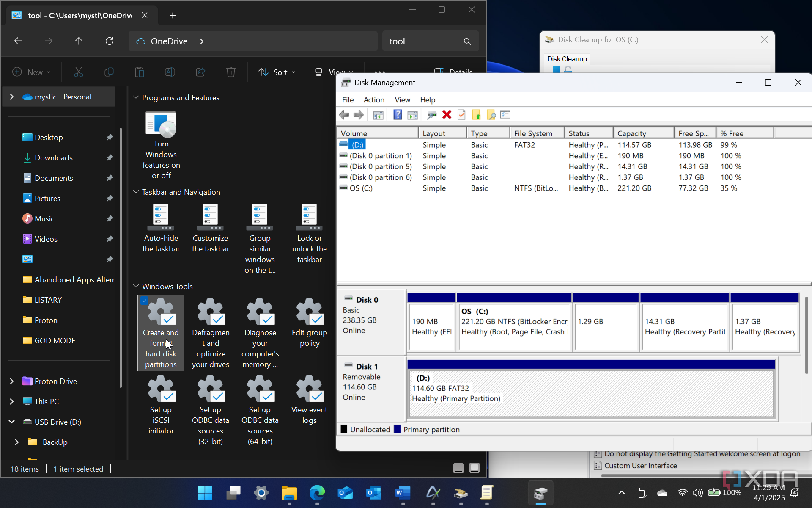Uncheck the Create and format partitions checkbox

click(x=144, y=301)
